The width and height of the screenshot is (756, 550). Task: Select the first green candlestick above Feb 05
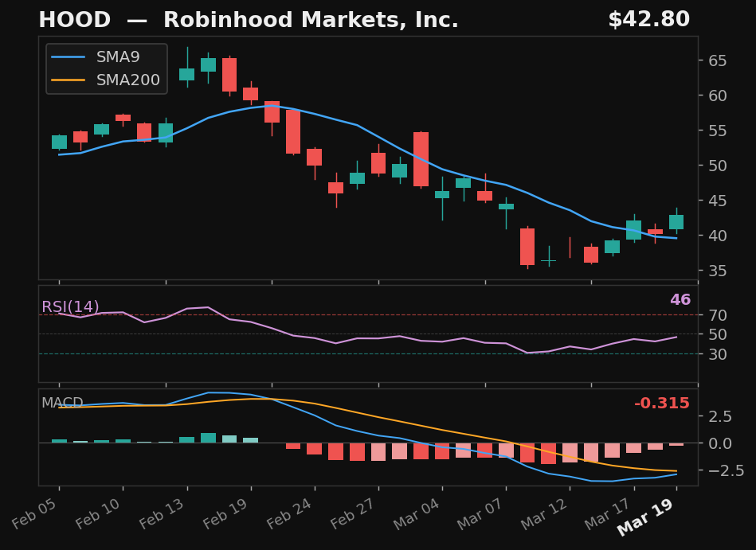click(59, 142)
